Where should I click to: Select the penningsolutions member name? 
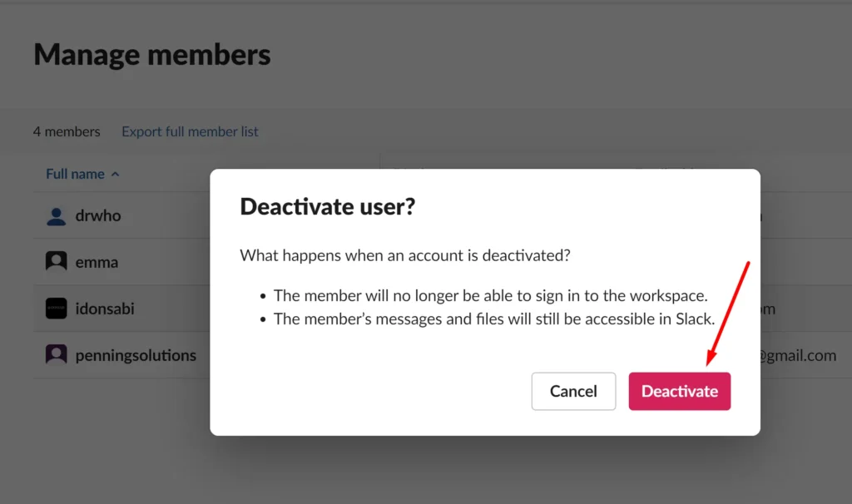pos(136,355)
